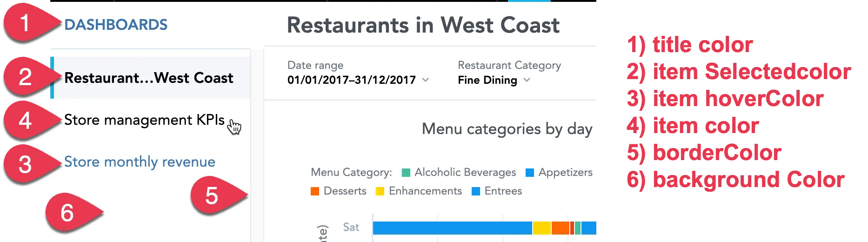Click the red marker badge numbered 2
868x242 pixels.
click(x=24, y=76)
